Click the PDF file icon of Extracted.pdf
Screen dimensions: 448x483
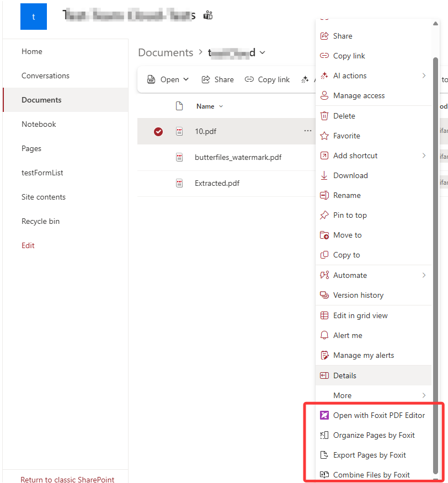point(179,183)
